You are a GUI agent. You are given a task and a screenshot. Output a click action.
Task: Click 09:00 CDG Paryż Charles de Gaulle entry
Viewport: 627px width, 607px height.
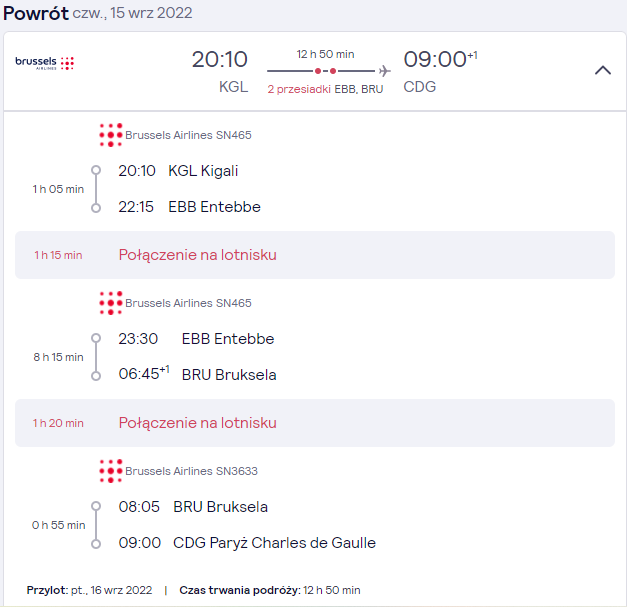(x=247, y=543)
